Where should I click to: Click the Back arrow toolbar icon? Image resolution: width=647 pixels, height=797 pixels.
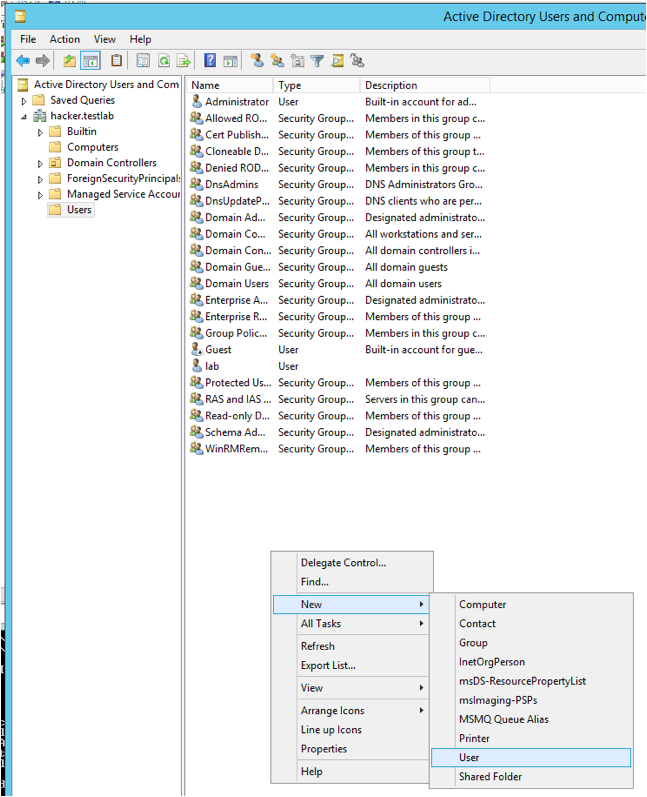pos(23,61)
